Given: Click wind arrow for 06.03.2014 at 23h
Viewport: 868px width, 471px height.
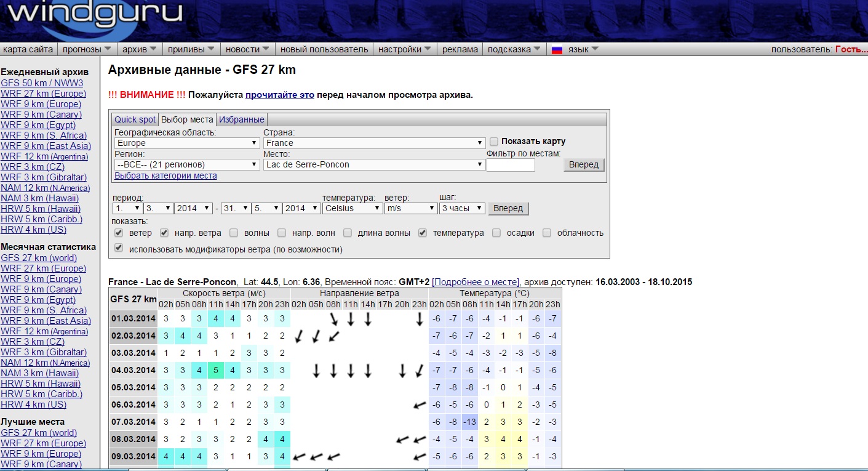Looking at the screenshot, I should coord(420,405).
